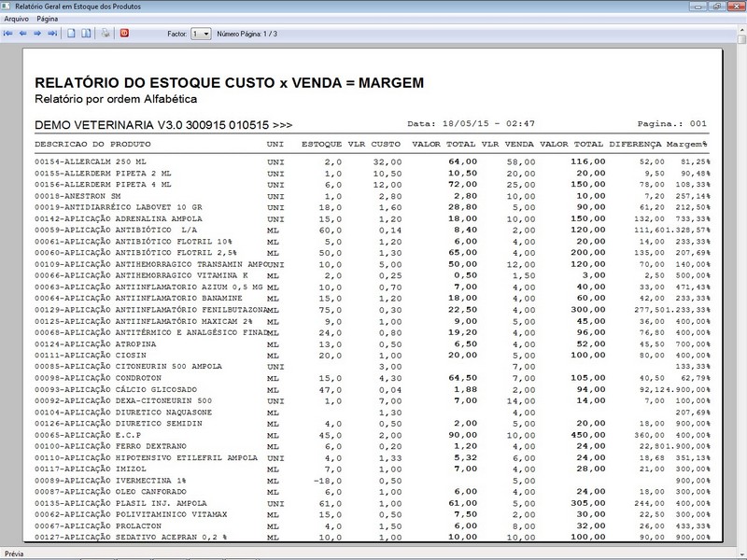This screenshot has width=747, height=560.
Task: Click row '00018-ANESTRON SM'
Action: tap(372, 196)
